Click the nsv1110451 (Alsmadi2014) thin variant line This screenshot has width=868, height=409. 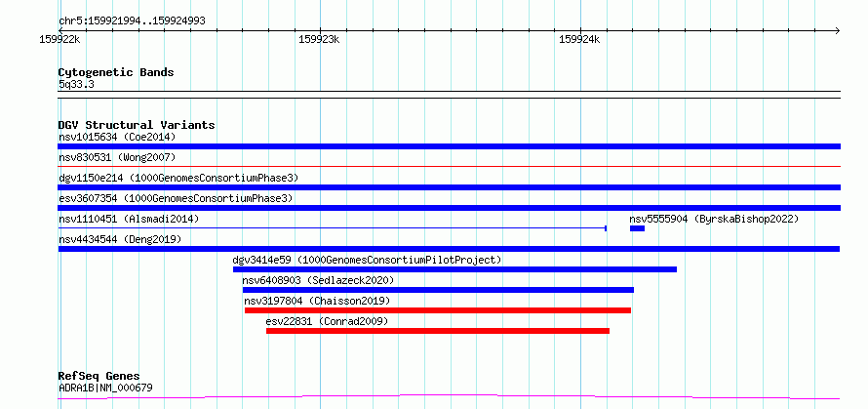pos(333,228)
